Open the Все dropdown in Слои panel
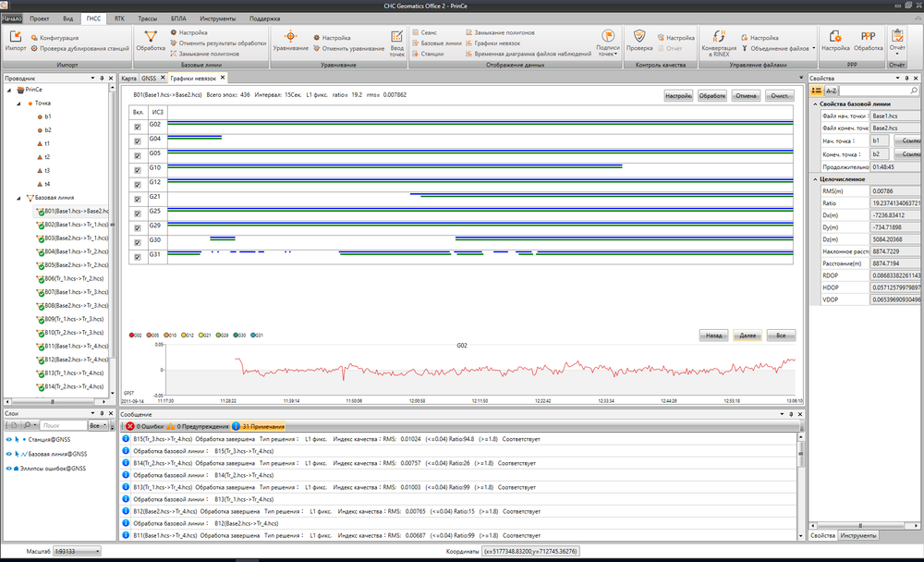The image size is (924, 562). (x=98, y=425)
